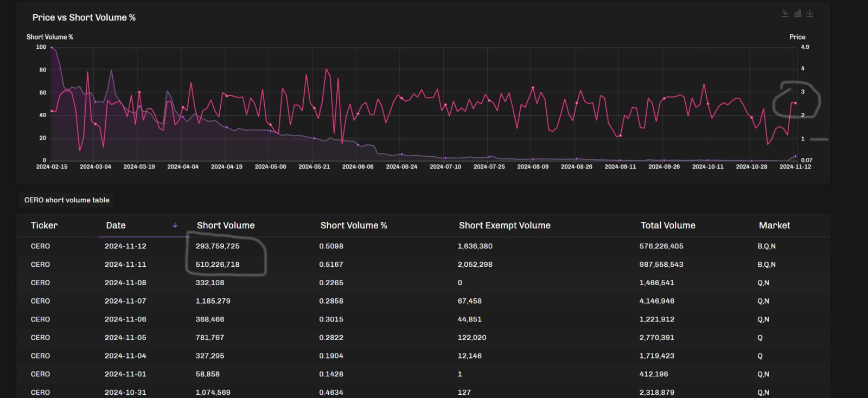
Task: Select date 2024-11-11 cell
Action: pos(125,265)
